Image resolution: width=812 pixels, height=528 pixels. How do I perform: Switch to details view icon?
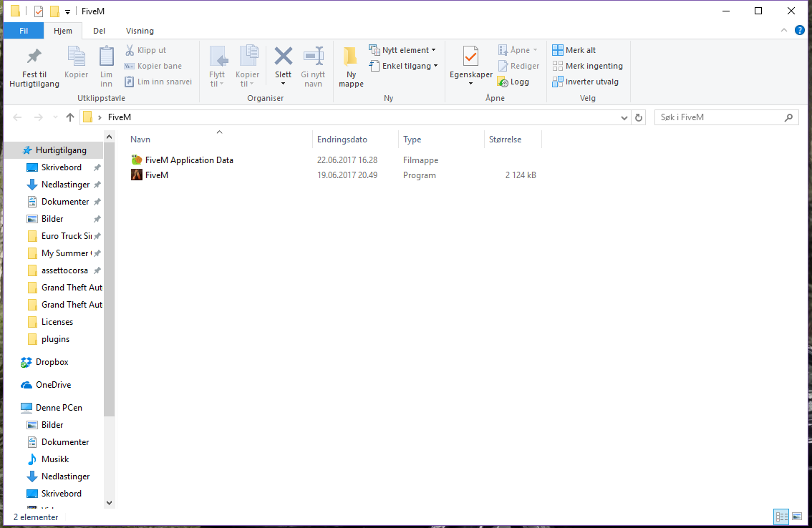click(x=781, y=517)
